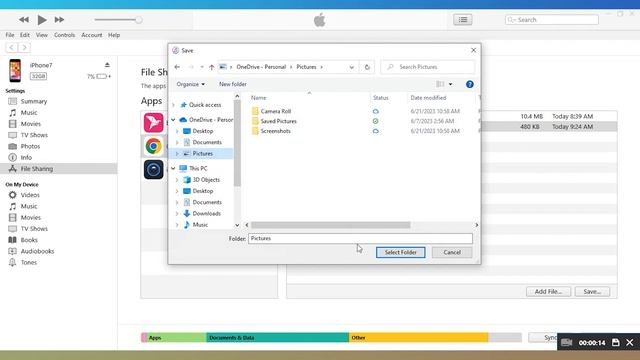640x360 pixels.
Task: Open Music under iTunes Settings
Action: [29, 113]
